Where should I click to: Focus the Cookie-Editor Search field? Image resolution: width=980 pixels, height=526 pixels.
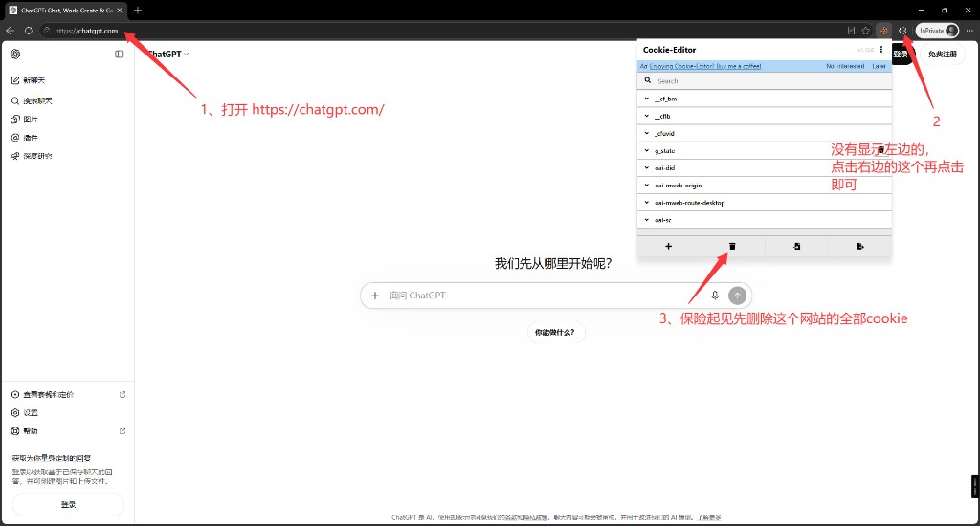[765, 80]
